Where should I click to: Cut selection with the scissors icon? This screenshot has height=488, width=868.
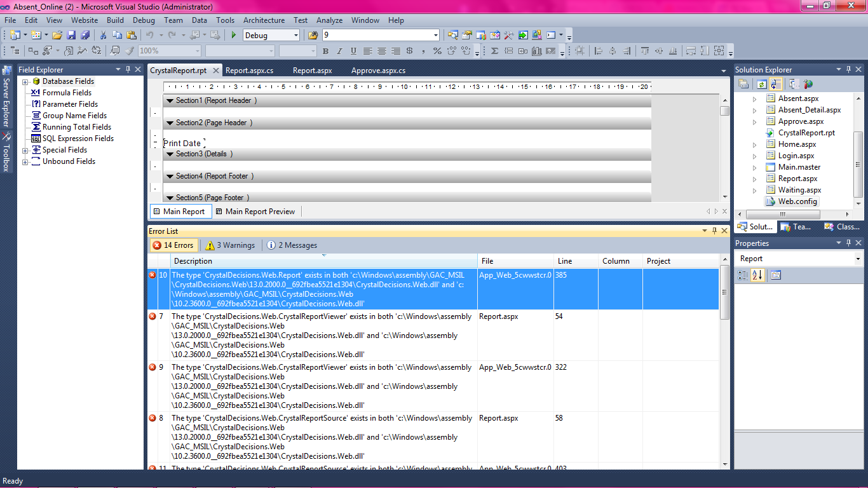click(104, 36)
